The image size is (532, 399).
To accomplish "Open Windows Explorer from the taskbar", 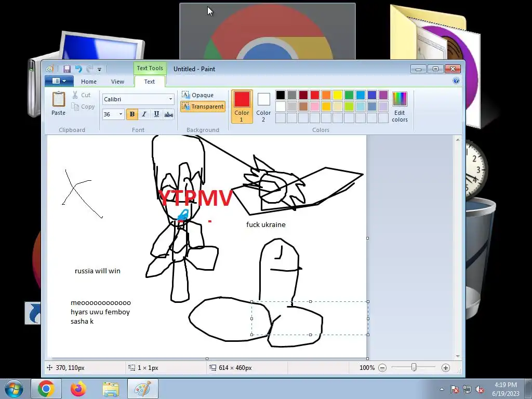I will 111,389.
